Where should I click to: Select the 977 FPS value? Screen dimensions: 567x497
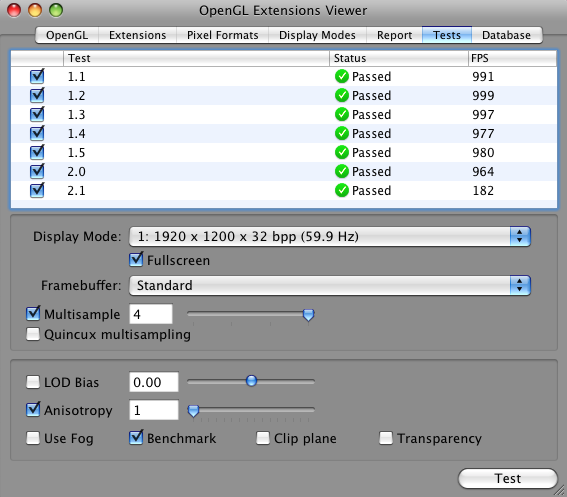coord(483,134)
